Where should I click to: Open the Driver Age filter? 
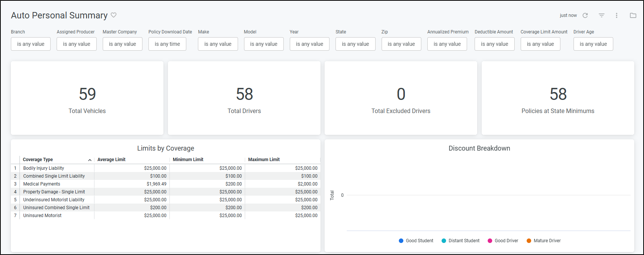593,44
